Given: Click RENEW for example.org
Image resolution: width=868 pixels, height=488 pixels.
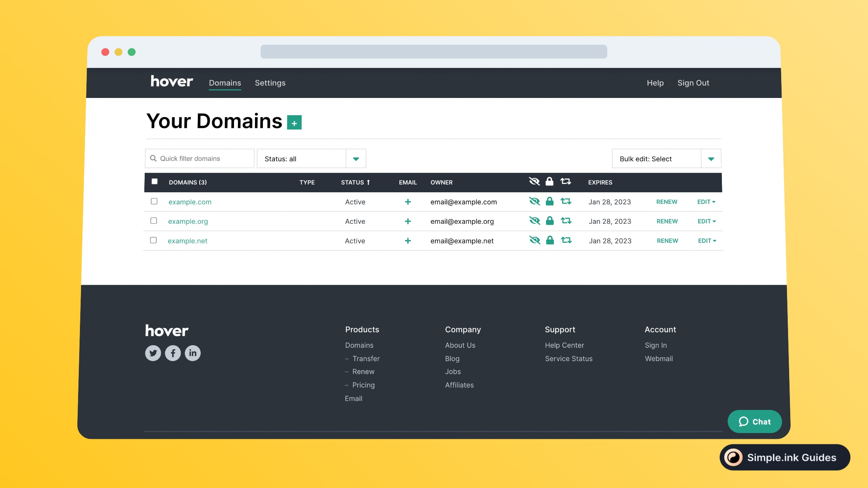Looking at the screenshot, I should tap(667, 221).
